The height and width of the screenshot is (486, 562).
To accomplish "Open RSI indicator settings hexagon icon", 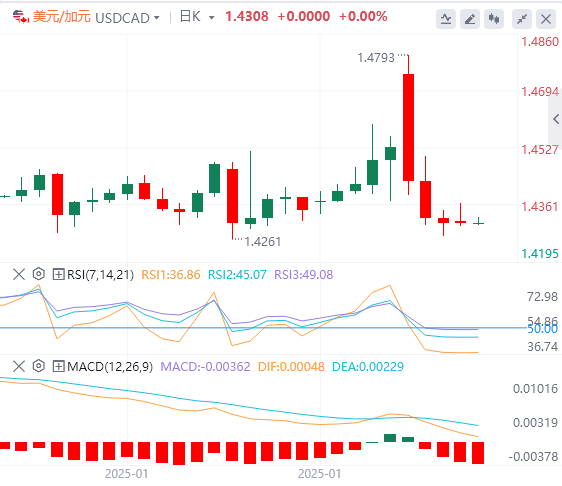I will [x=39, y=274].
